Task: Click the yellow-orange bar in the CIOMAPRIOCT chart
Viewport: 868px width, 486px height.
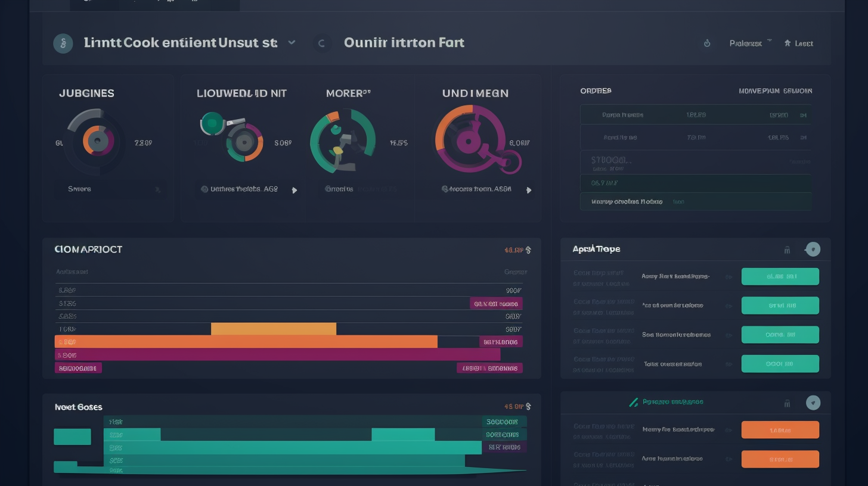Action: click(274, 329)
